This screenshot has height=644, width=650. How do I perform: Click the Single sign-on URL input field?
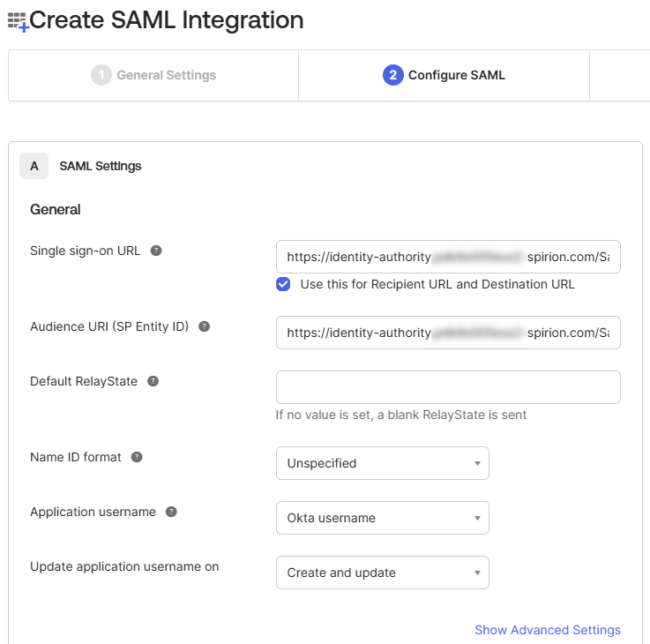[447, 258]
